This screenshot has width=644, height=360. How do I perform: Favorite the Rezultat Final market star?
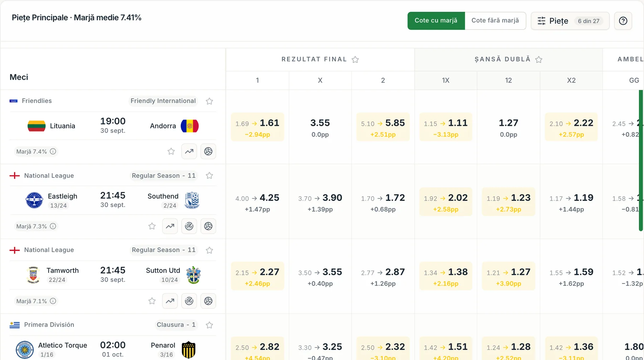coord(355,59)
